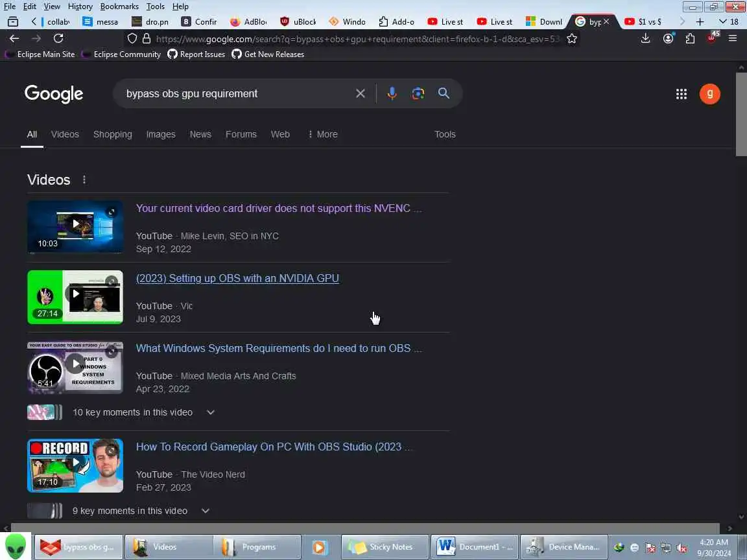Click the magnifier search button
The width and height of the screenshot is (747, 560).
click(x=444, y=93)
